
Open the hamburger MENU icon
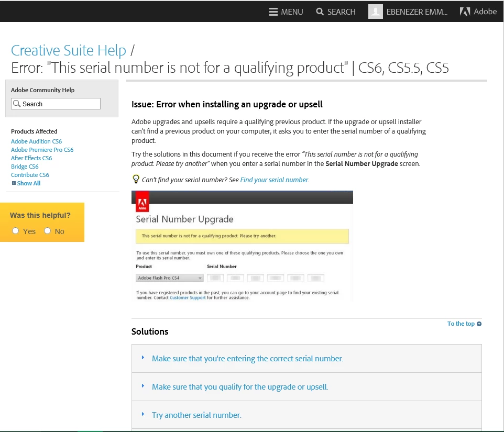point(273,12)
